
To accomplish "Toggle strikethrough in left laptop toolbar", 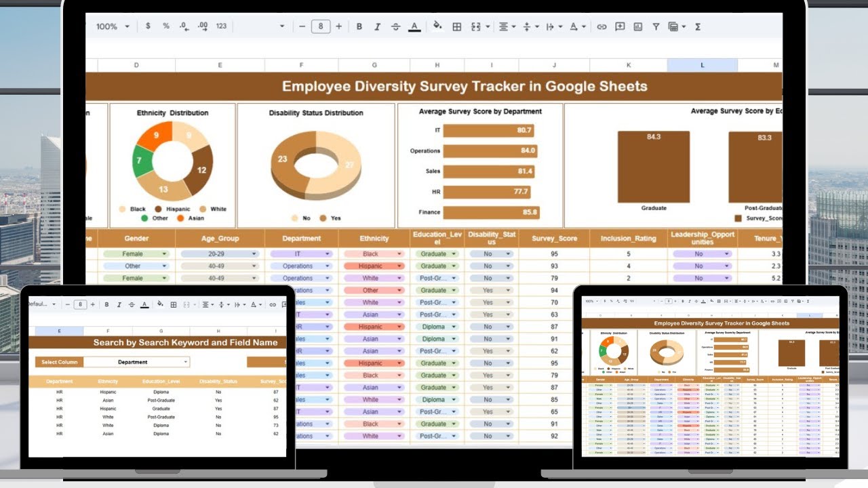I will tap(132, 305).
